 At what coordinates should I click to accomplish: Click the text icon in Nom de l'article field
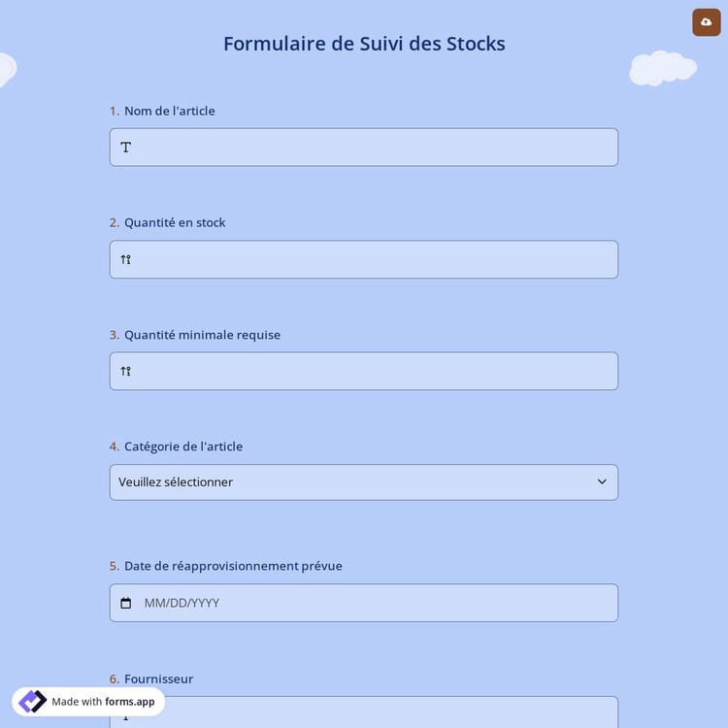126,148
